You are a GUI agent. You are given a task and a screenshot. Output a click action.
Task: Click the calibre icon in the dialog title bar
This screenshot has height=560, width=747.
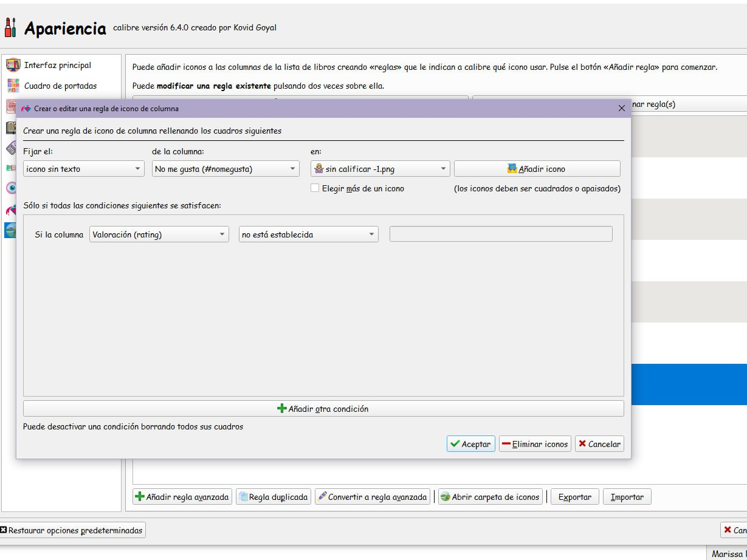[26, 109]
